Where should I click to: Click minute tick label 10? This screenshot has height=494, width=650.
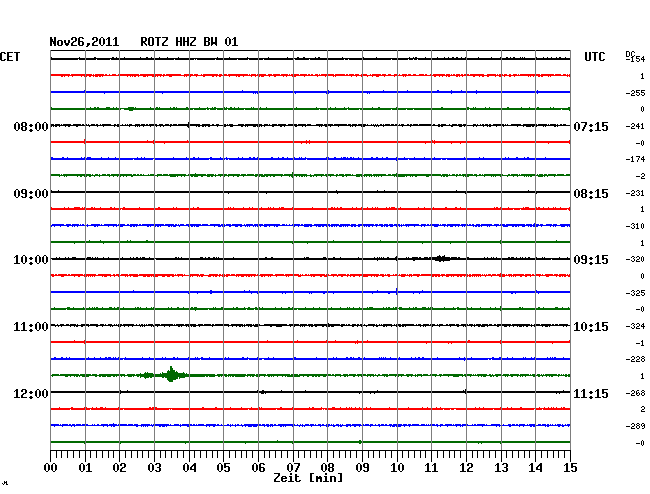coord(397,468)
